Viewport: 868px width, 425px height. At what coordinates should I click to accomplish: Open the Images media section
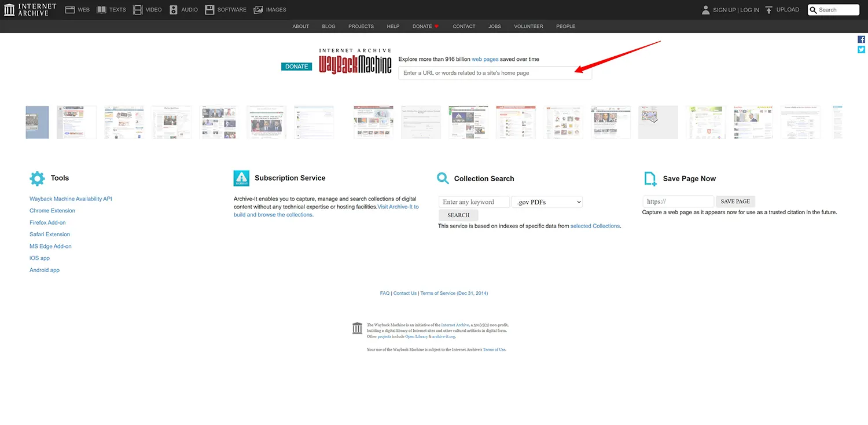tap(270, 10)
